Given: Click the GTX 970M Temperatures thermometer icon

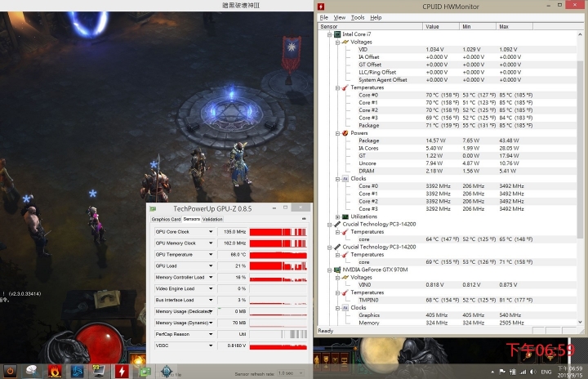Looking at the screenshot, I should (x=345, y=292).
